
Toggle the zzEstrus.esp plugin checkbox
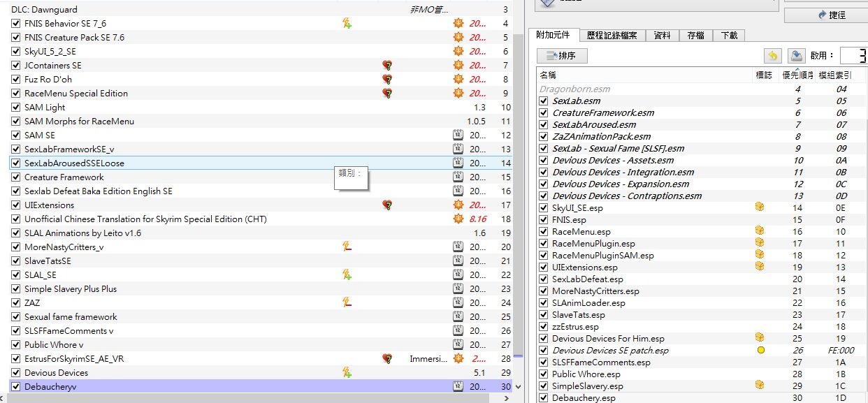click(x=544, y=326)
